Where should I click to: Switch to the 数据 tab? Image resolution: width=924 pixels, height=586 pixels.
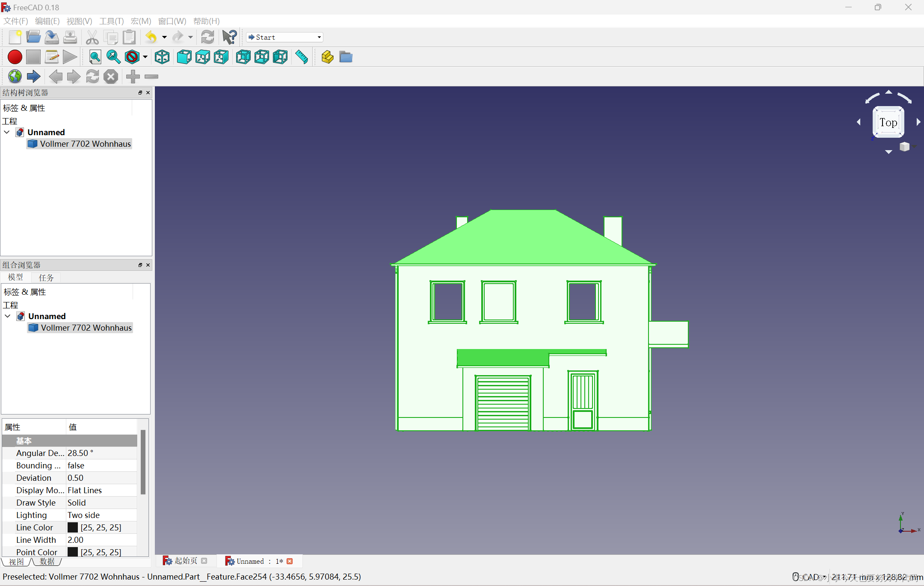(48, 562)
